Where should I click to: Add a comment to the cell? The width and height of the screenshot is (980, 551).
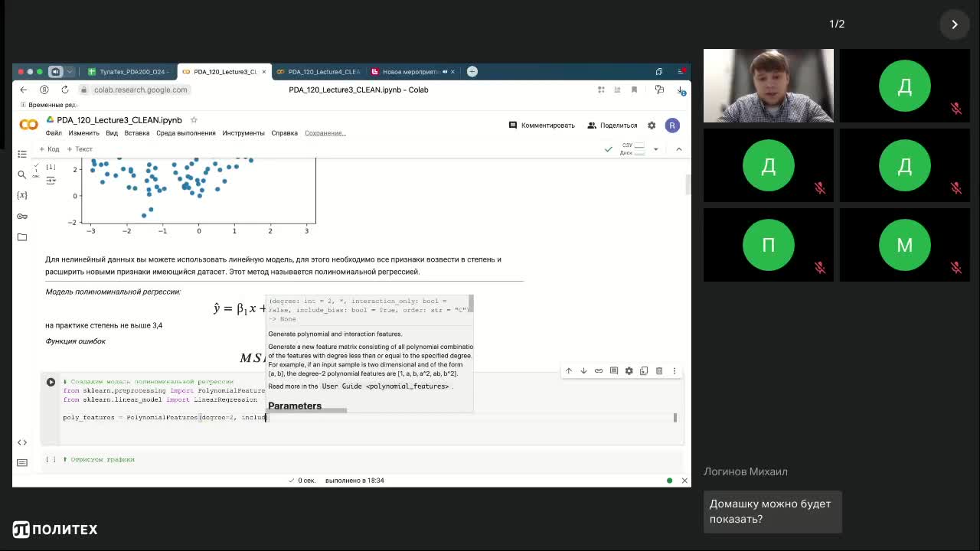(613, 370)
